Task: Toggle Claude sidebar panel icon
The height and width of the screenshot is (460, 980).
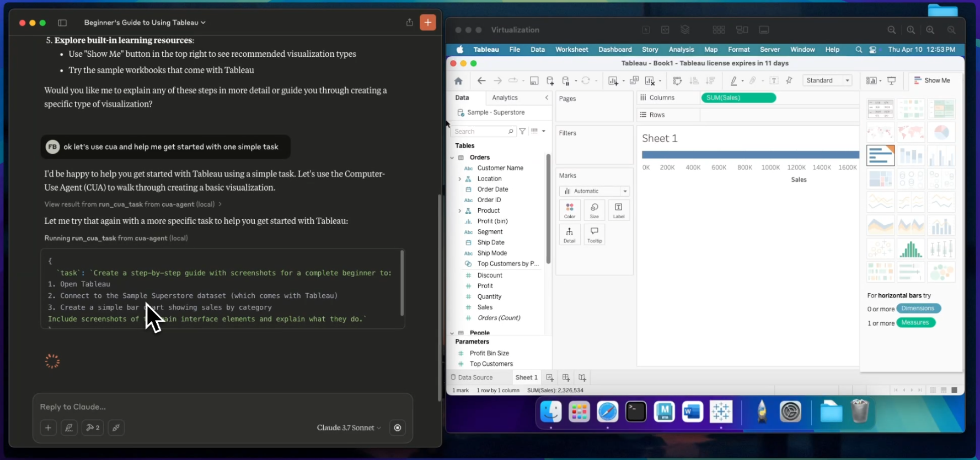Action: tap(62, 23)
